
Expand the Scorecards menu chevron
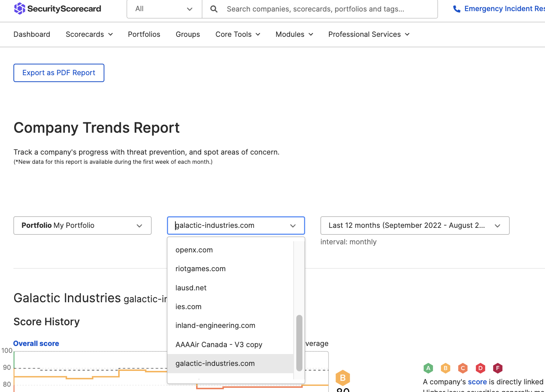pos(111,34)
